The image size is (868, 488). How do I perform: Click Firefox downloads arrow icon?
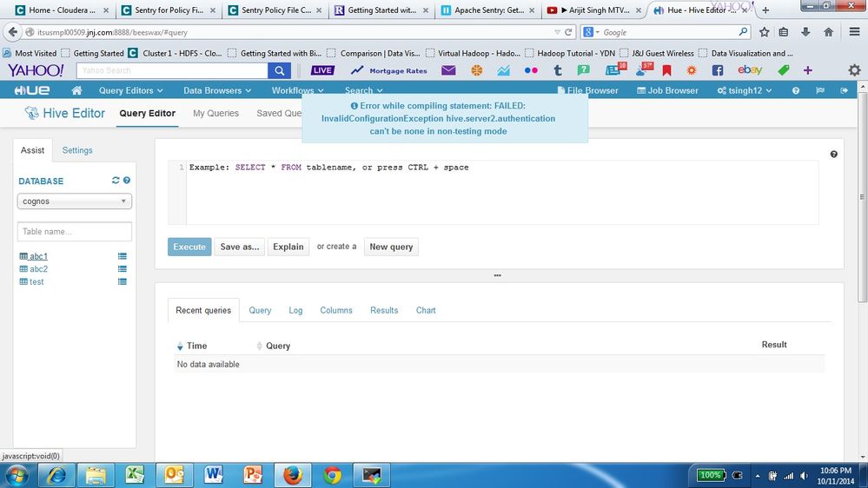click(x=805, y=32)
